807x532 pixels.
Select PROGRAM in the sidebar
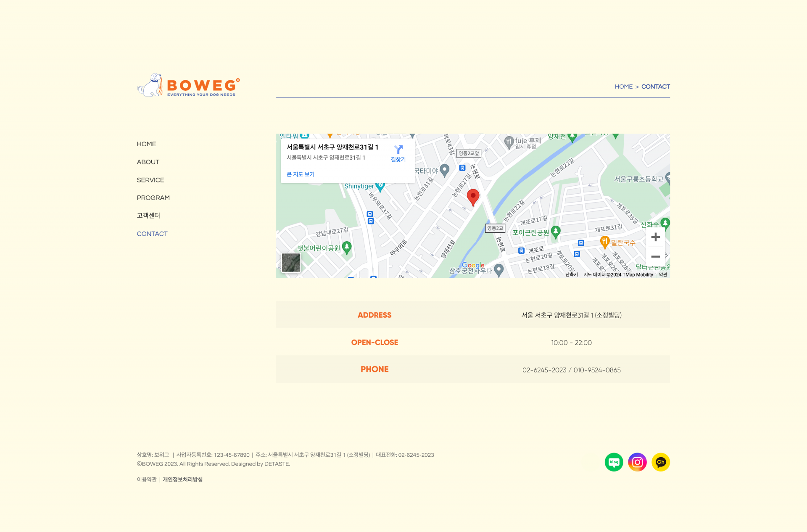(153, 198)
